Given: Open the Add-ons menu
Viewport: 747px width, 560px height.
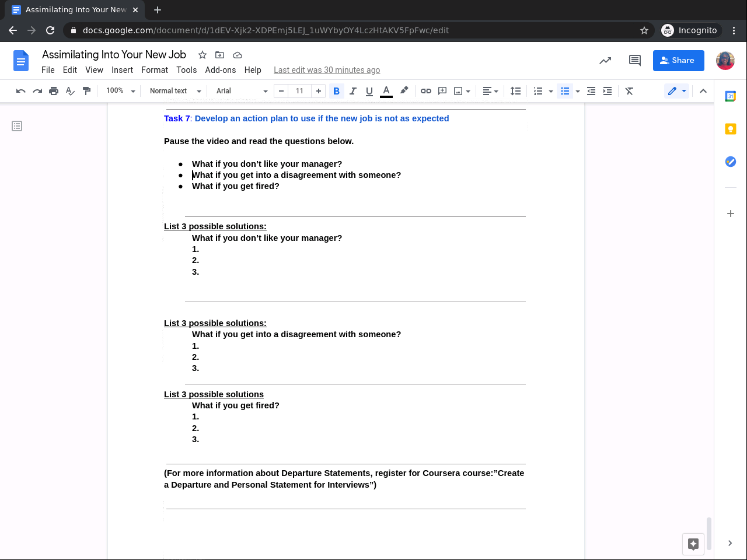Looking at the screenshot, I should click(x=221, y=70).
